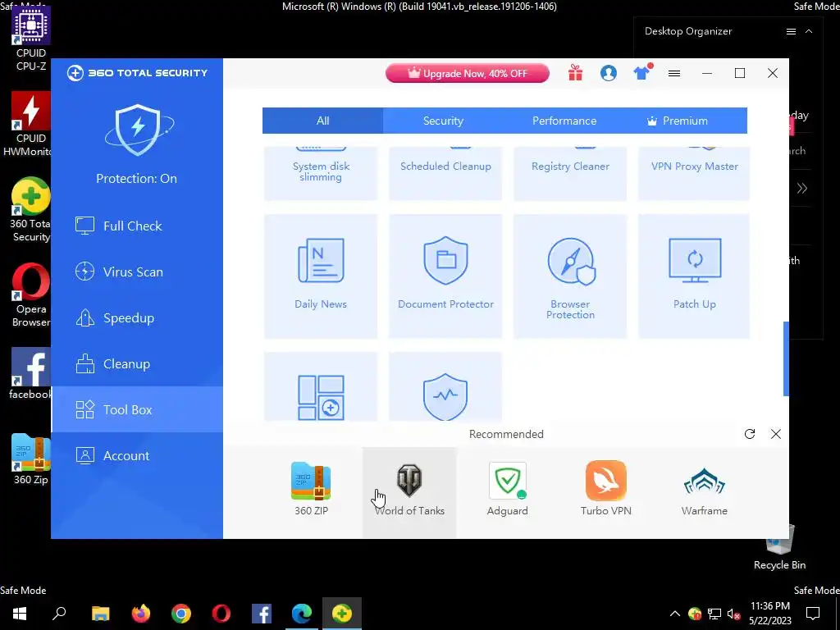The height and width of the screenshot is (630, 840).
Task: Click Upgrade Now, 40% OFF button
Action: coord(467,73)
